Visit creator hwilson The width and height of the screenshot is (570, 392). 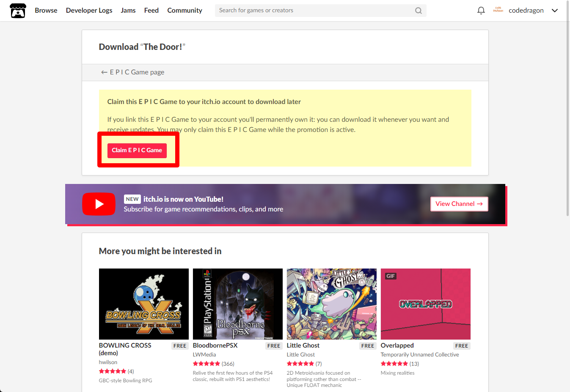pyautogui.click(x=108, y=362)
